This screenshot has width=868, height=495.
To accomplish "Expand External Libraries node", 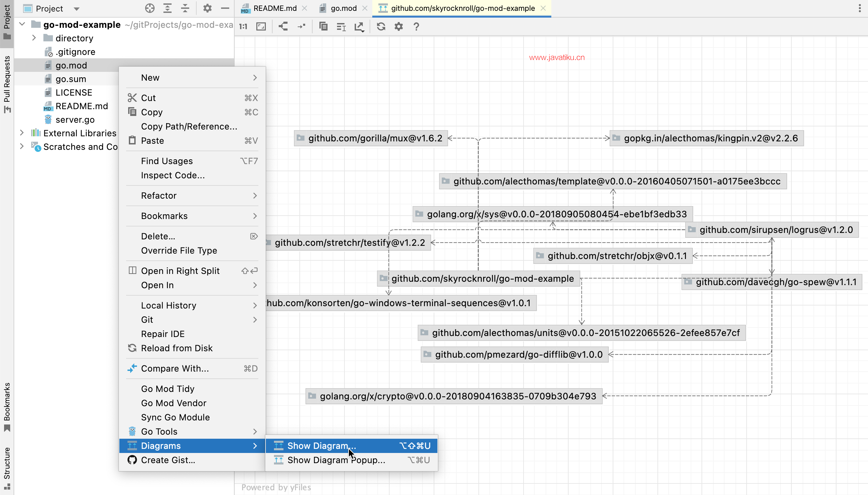I will 22,133.
